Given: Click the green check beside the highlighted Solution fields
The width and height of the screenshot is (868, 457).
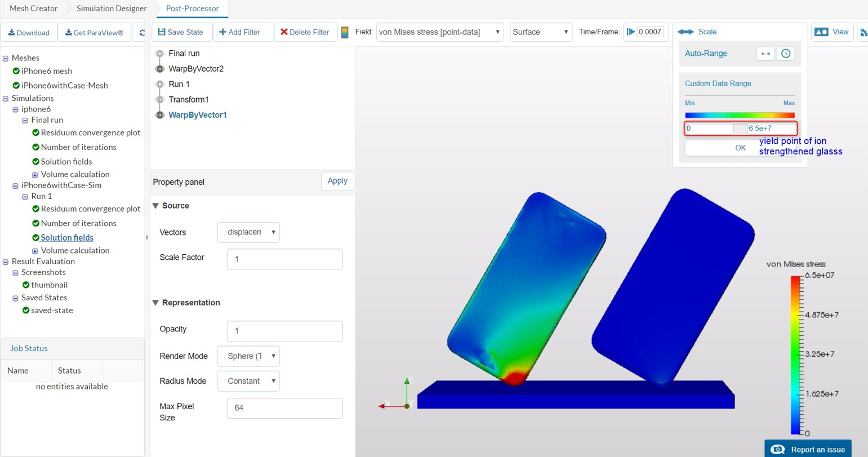Looking at the screenshot, I should tap(35, 238).
